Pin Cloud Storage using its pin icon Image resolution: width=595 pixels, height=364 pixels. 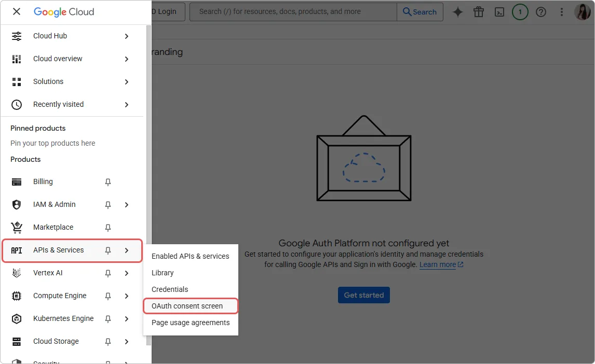107,341
